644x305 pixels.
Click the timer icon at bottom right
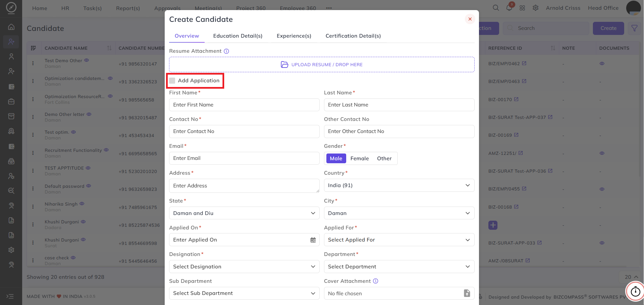[x=635, y=291]
